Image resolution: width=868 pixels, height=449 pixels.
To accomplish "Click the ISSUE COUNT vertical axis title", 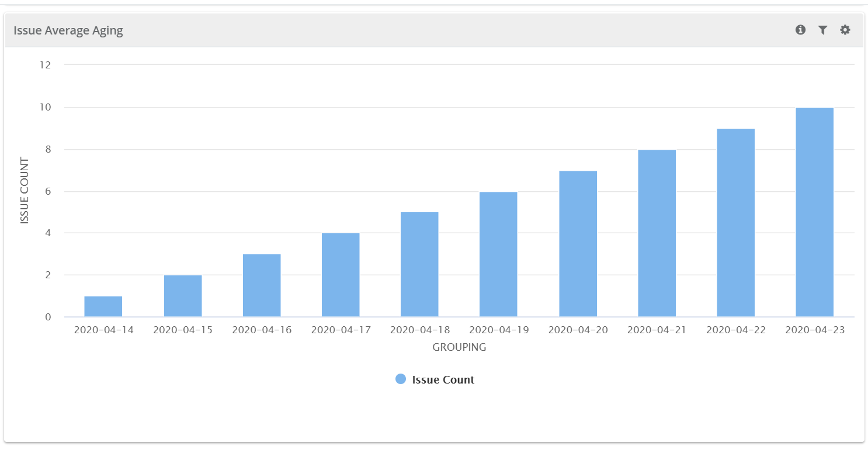I will pyautogui.click(x=25, y=191).
